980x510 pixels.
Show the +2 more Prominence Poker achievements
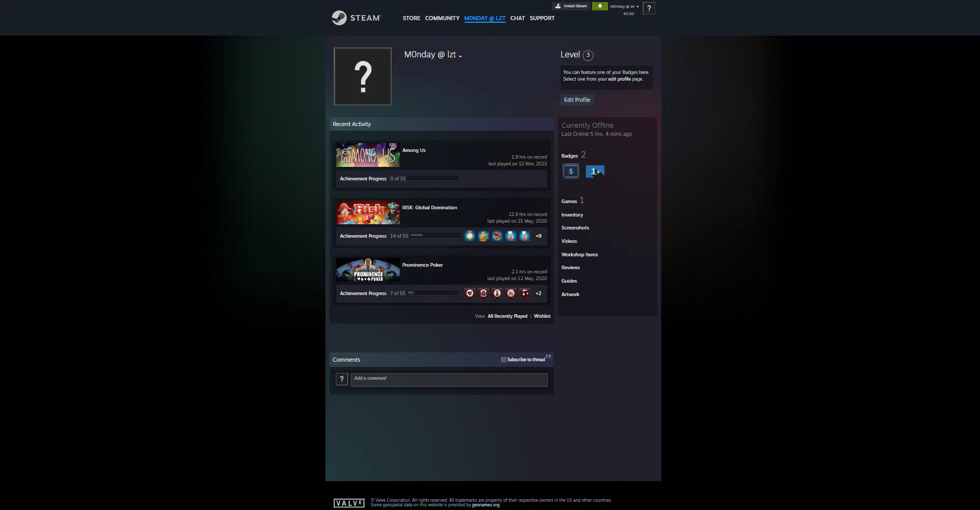click(x=538, y=293)
